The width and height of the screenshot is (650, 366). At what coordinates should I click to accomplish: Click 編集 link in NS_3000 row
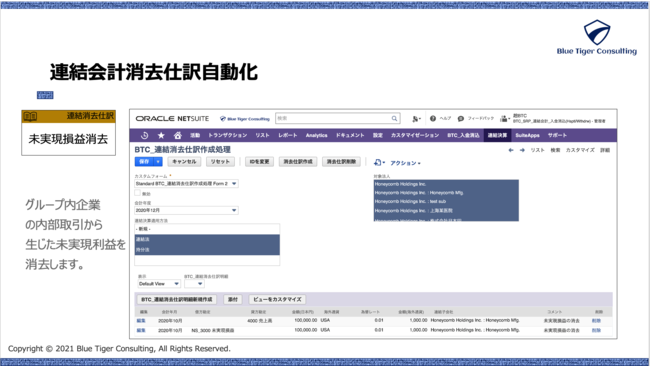point(141,330)
